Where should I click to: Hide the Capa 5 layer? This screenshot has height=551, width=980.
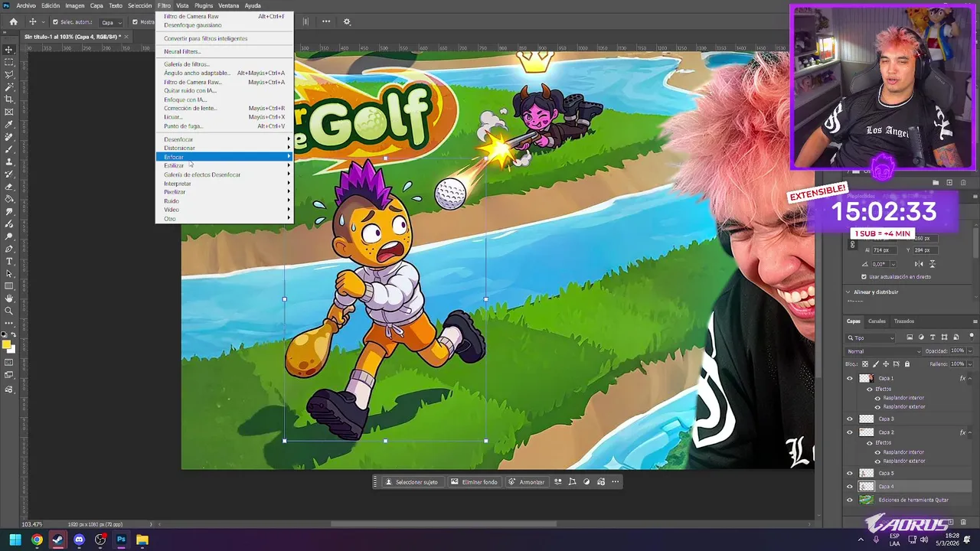pyautogui.click(x=849, y=473)
